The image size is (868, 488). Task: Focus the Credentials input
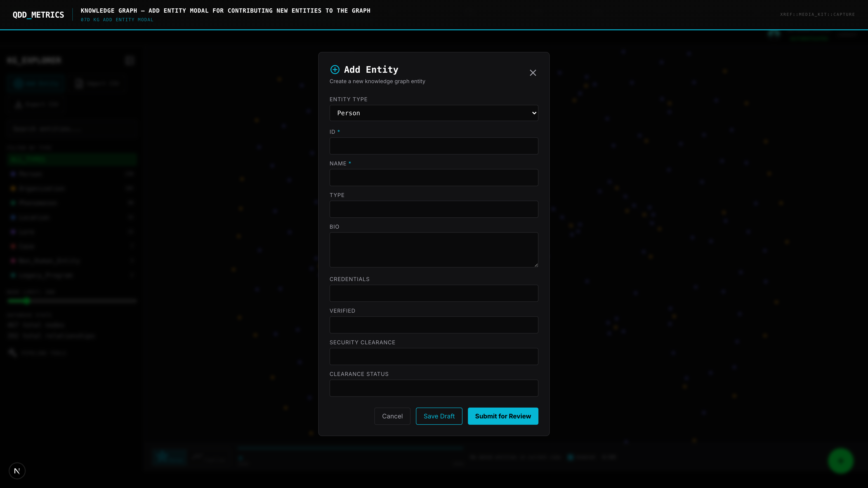[x=433, y=293]
